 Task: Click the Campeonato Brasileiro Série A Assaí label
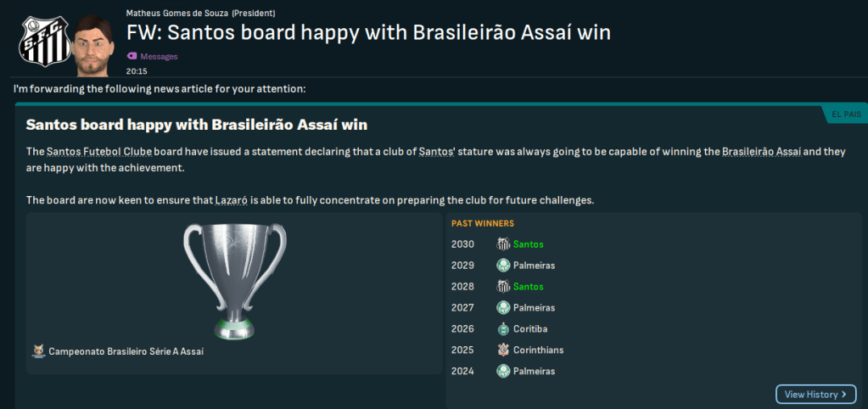pyautogui.click(x=126, y=351)
